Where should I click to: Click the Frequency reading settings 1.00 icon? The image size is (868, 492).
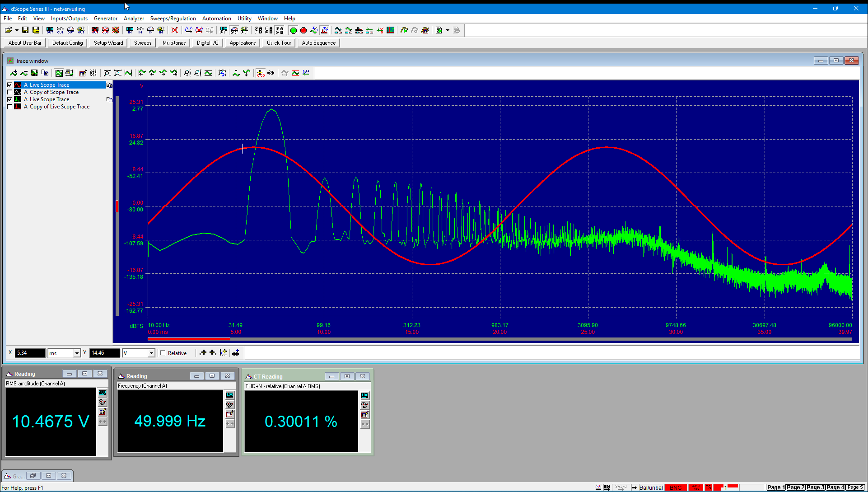click(230, 395)
